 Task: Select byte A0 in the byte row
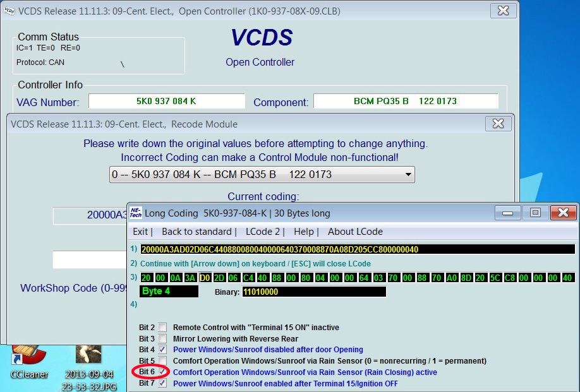(452, 278)
